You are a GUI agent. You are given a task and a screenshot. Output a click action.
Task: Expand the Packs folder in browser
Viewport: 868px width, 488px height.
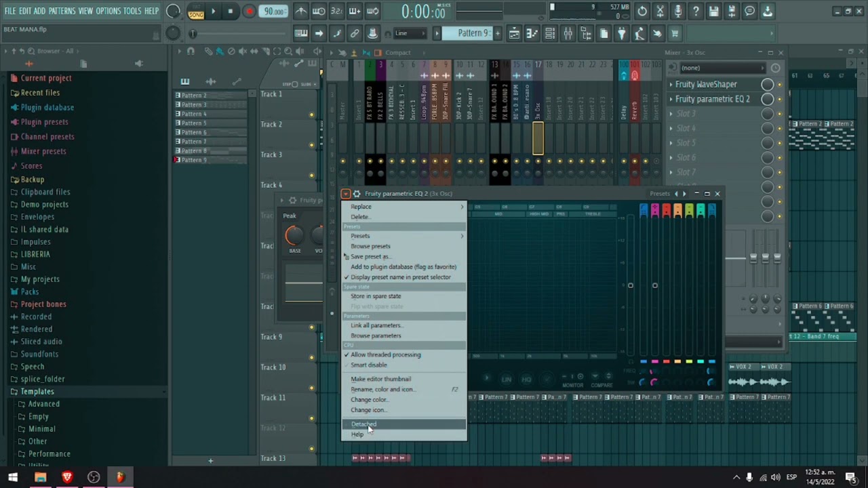[30, 291]
